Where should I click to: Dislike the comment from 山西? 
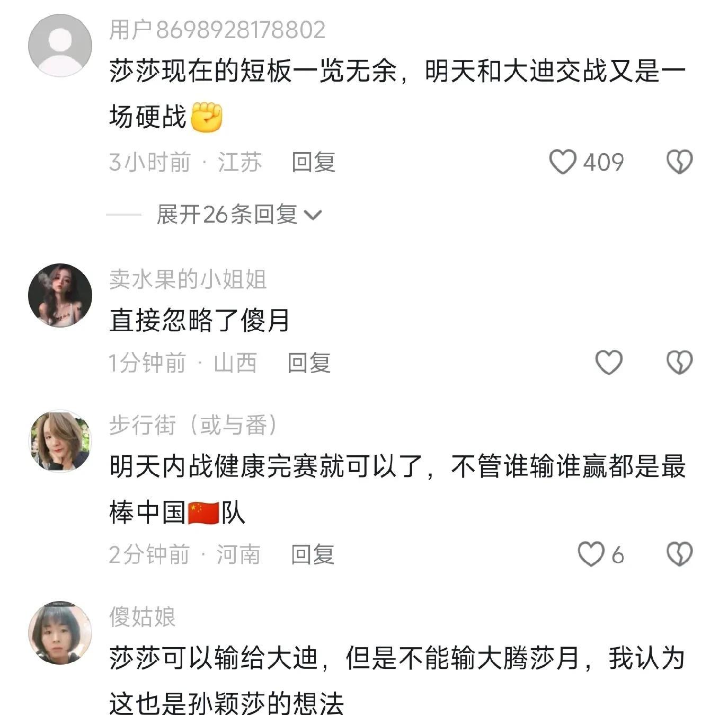(679, 363)
